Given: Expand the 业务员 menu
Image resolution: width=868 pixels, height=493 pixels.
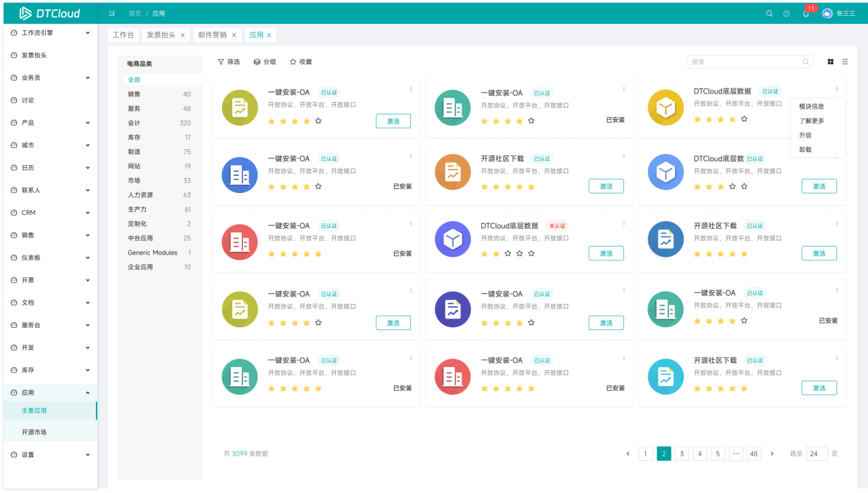Looking at the screenshot, I should click(x=87, y=77).
